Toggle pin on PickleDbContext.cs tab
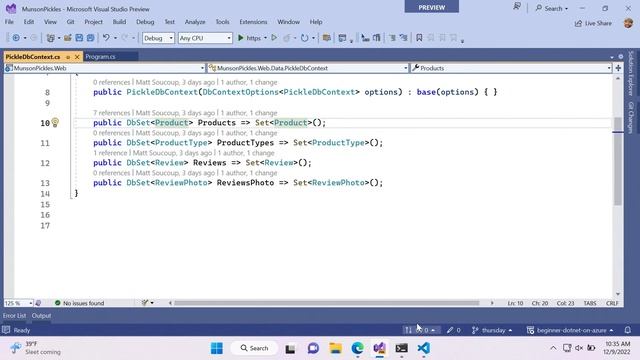This screenshot has height=360, width=640. [68, 57]
